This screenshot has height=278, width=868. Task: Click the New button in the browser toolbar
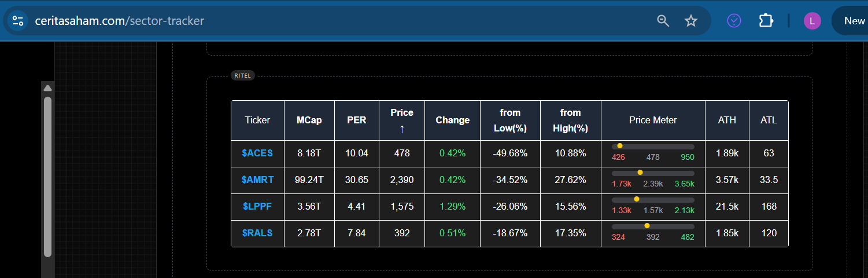coord(854,21)
